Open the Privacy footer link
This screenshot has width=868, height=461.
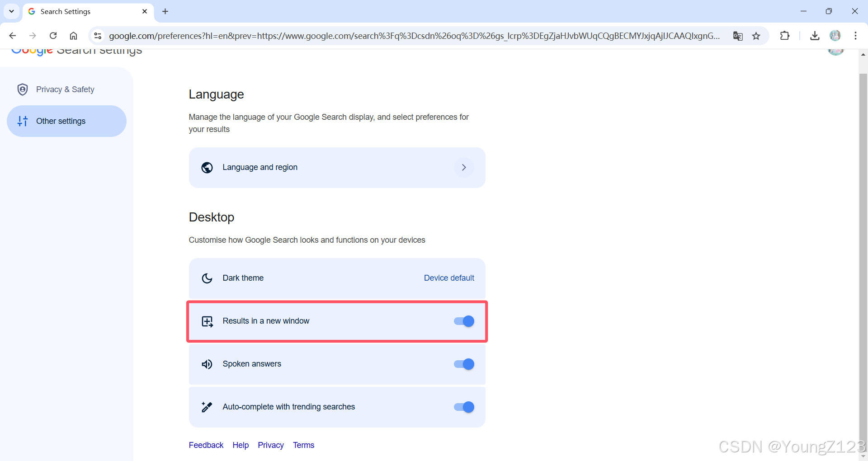pos(271,445)
